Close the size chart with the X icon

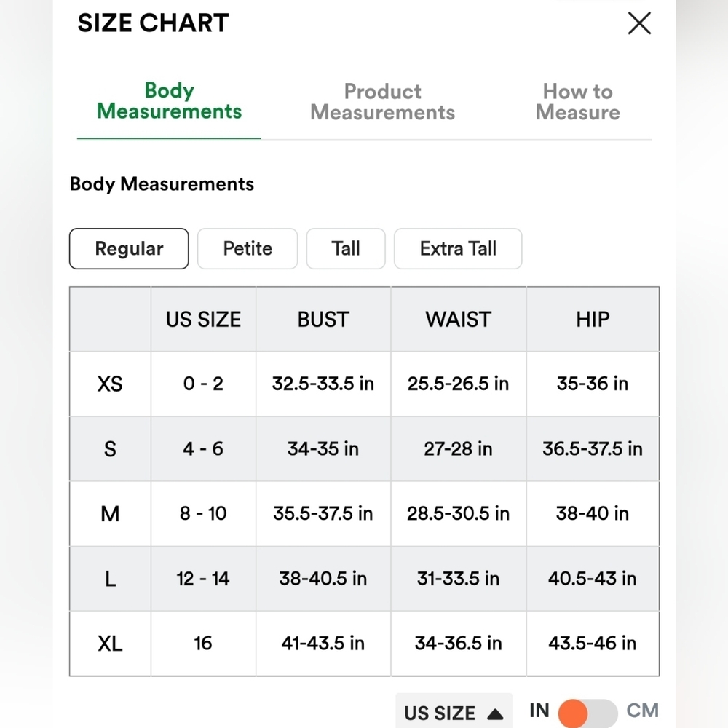pos(639,23)
